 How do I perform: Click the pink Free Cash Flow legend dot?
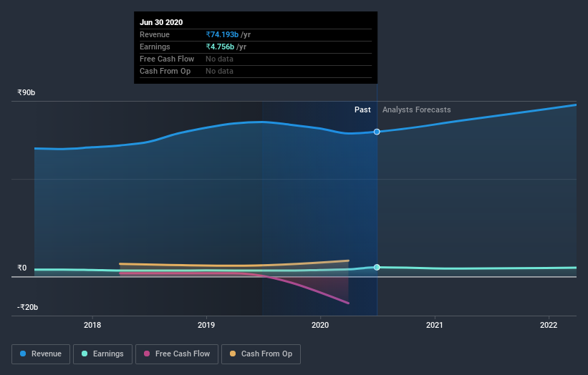[x=147, y=354]
